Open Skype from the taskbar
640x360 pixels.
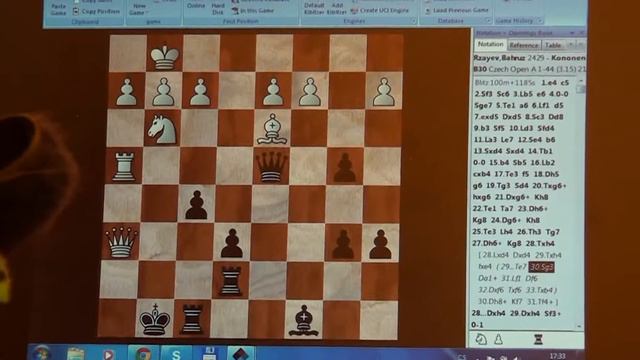click(x=176, y=354)
